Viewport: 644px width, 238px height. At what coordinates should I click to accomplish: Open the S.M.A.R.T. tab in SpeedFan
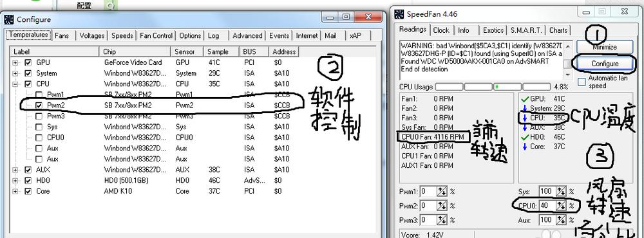(x=527, y=30)
